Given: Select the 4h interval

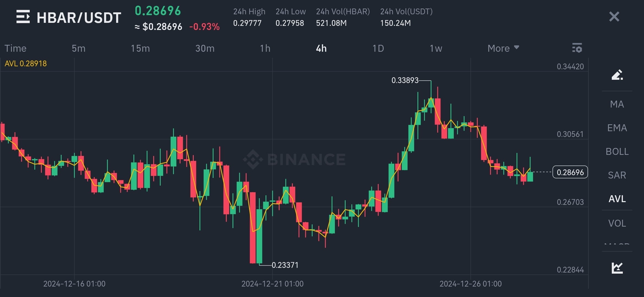Looking at the screenshot, I should pyautogui.click(x=321, y=48).
